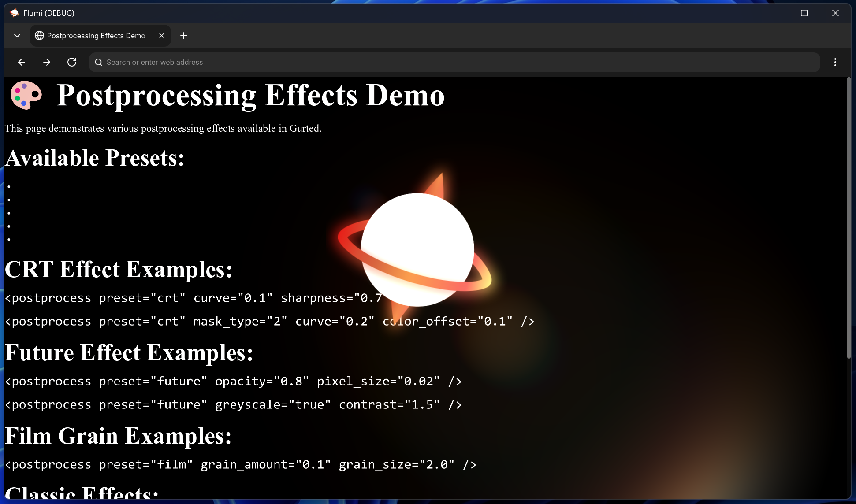
Task: Close the Postprocessing Effects Demo tab
Action: coord(161,36)
